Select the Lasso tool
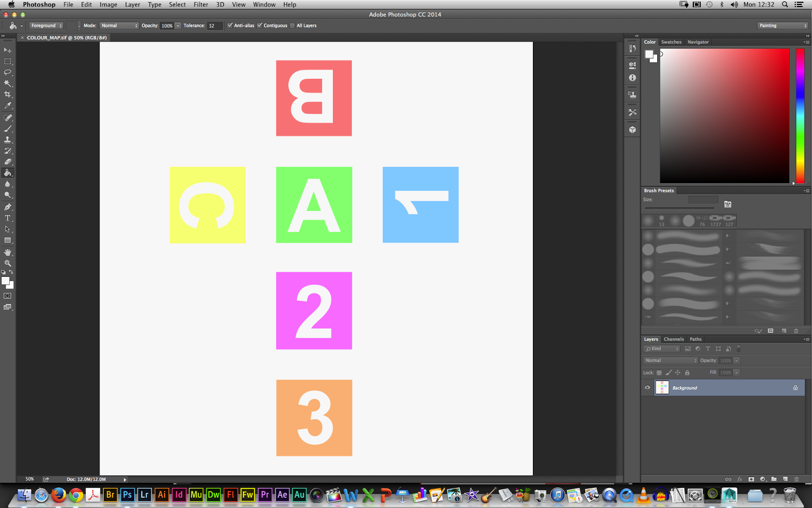This screenshot has height=508, width=812. [8, 73]
